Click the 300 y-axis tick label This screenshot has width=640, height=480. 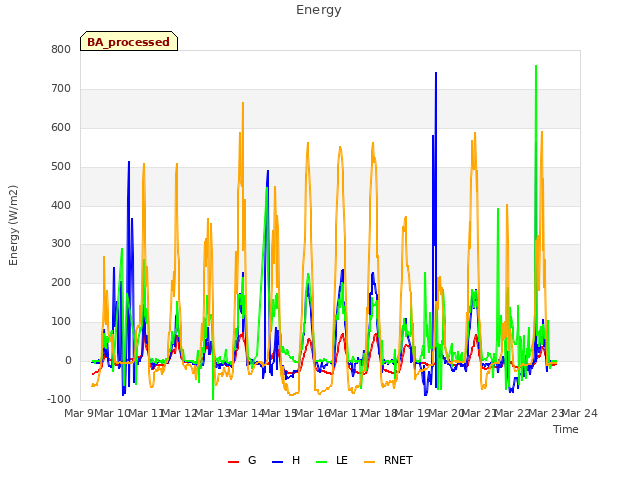[x=61, y=244]
